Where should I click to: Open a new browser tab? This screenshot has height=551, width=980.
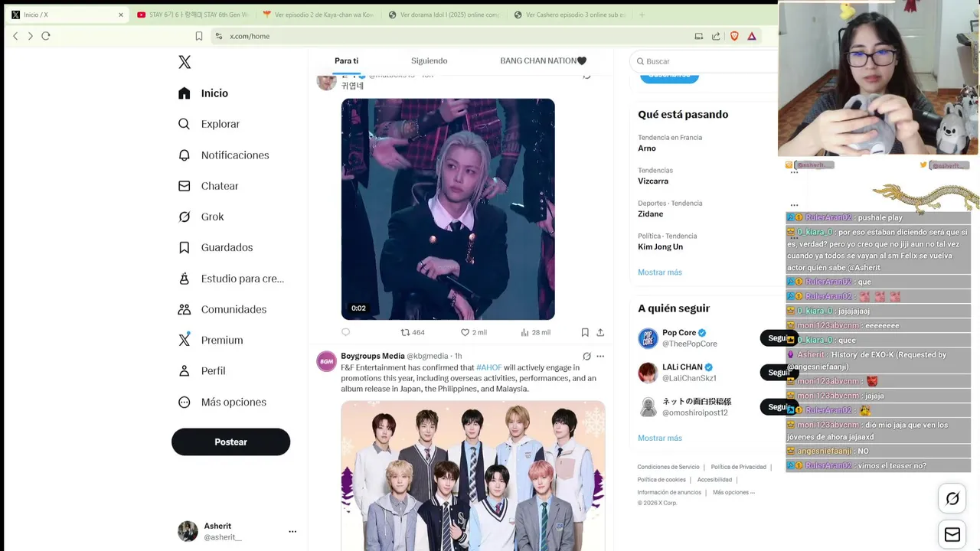tap(642, 15)
